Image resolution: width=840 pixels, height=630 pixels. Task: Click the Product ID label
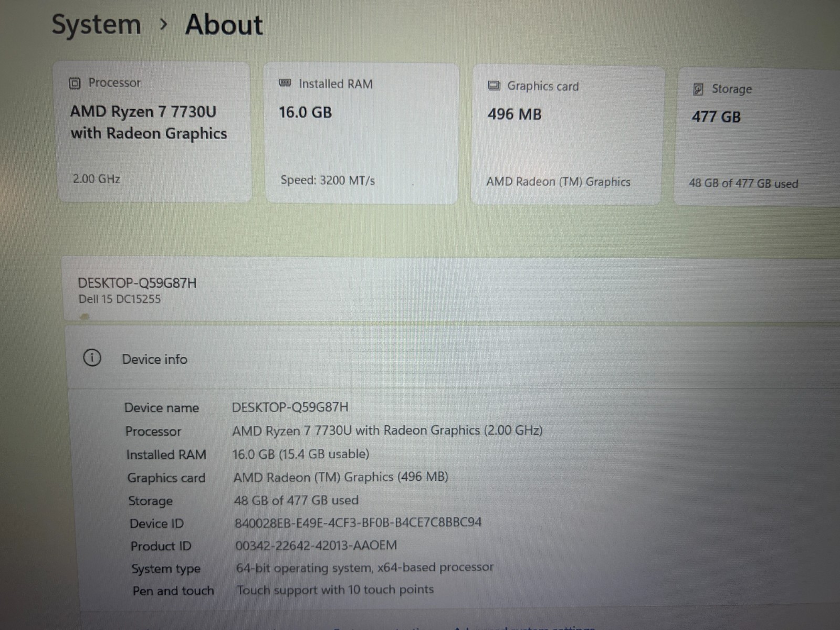click(x=161, y=546)
